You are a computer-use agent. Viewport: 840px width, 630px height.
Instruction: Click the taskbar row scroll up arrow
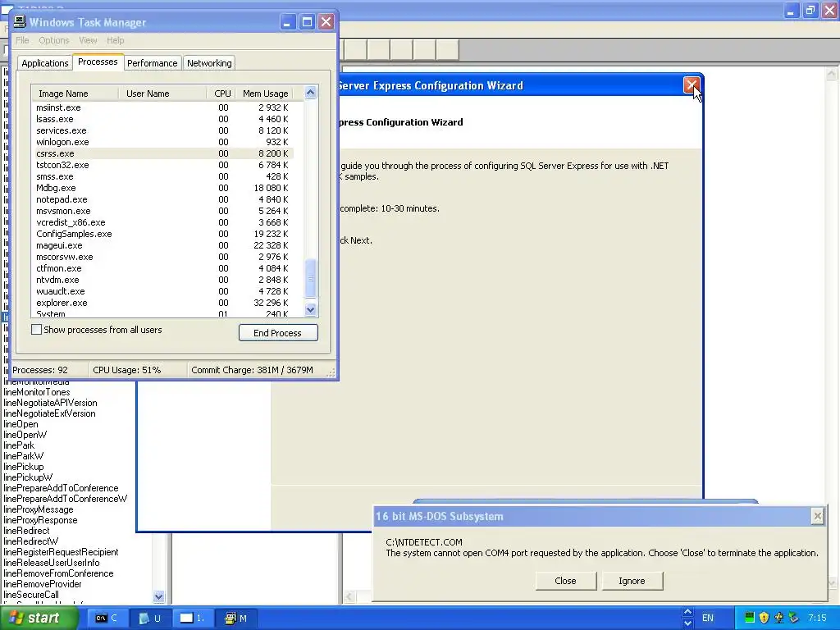(688, 612)
